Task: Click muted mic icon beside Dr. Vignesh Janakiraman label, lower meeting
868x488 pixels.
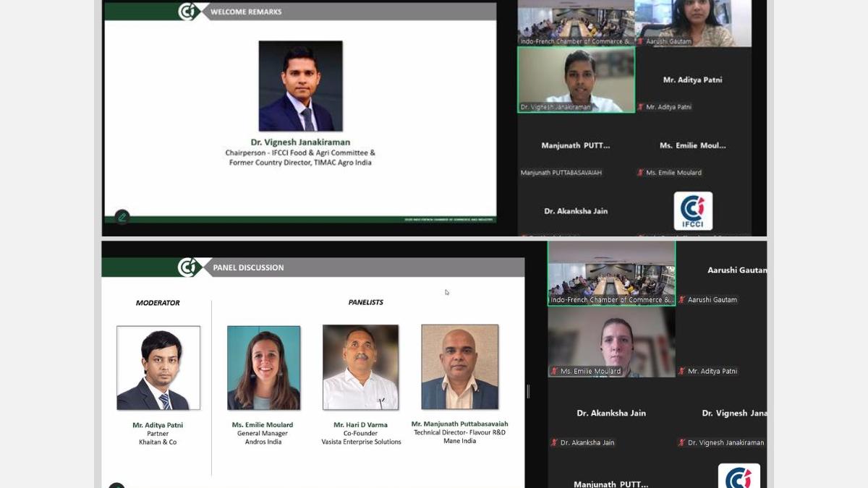Action: [x=682, y=442]
